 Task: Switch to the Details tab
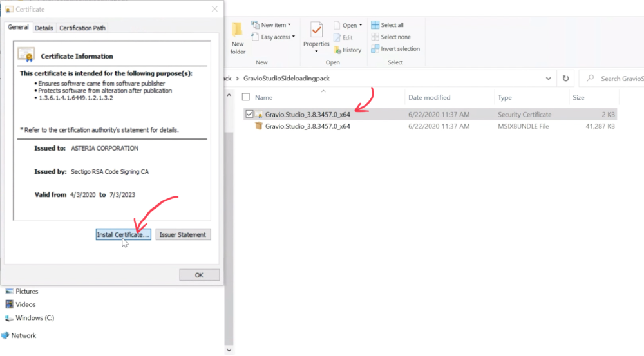click(44, 28)
